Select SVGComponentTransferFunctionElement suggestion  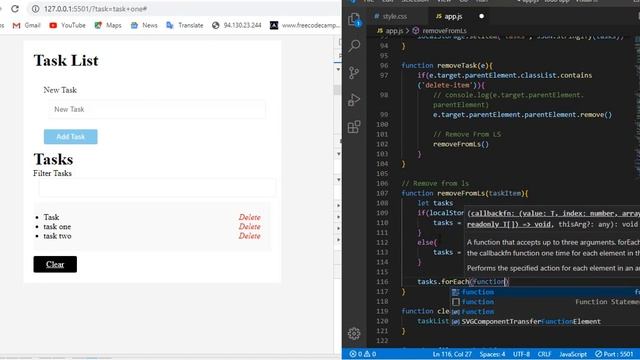545,322
